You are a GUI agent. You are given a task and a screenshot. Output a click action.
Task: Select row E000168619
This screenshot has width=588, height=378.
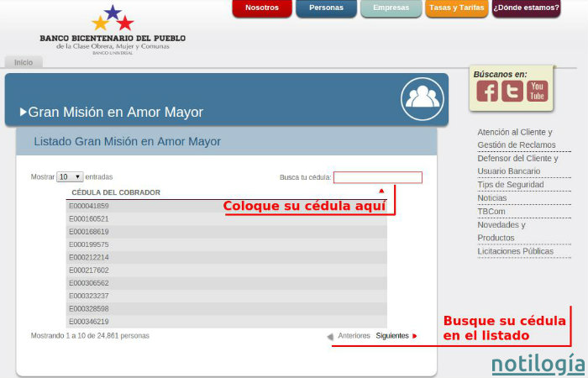pyautogui.click(x=227, y=232)
